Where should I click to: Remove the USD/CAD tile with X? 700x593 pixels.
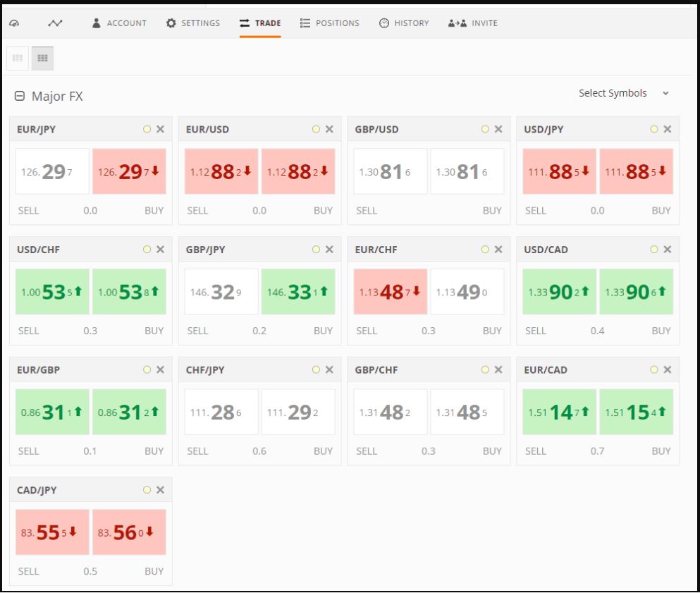(x=667, y=250)
